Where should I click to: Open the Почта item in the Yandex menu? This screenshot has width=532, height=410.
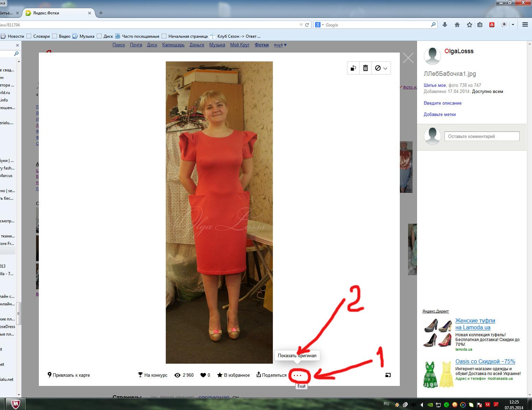(136, 45)
